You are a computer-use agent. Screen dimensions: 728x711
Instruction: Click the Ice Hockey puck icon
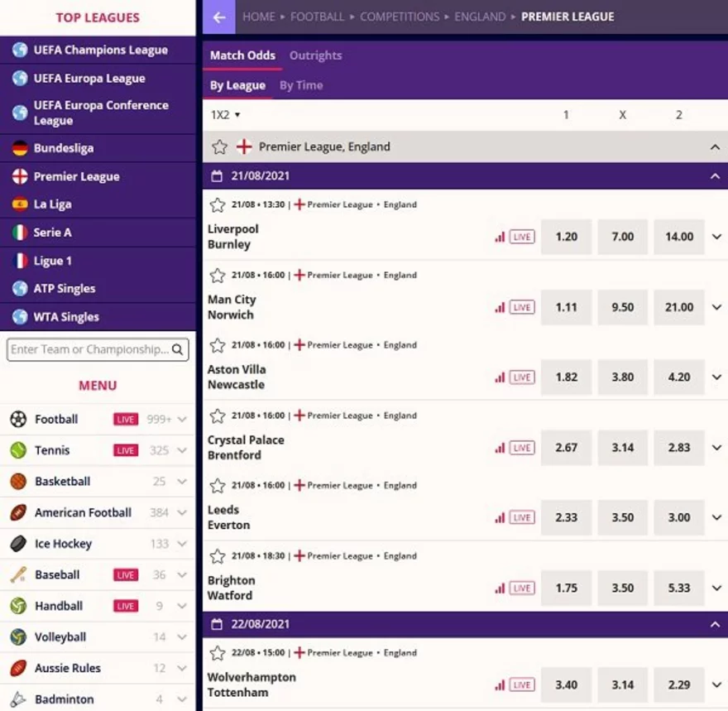(x=18, y=544)
